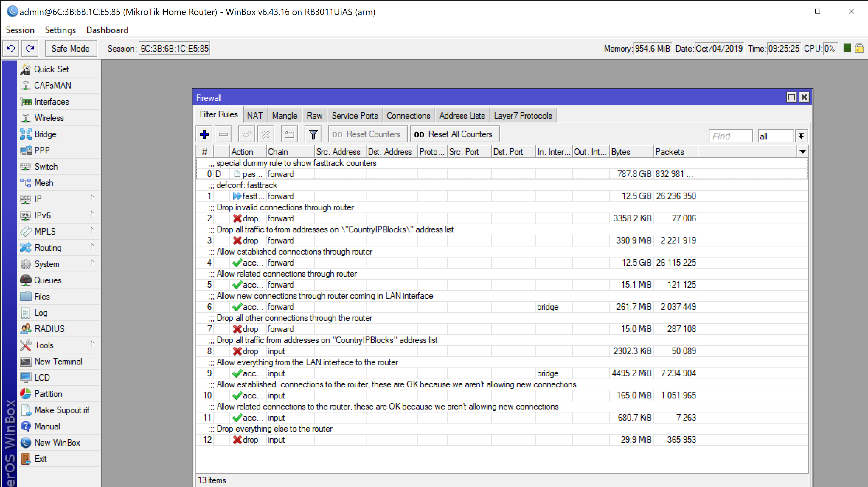Screen dimensions: 868x487
Task: Open Interfaces from sidebar
Action: point(59,102)
